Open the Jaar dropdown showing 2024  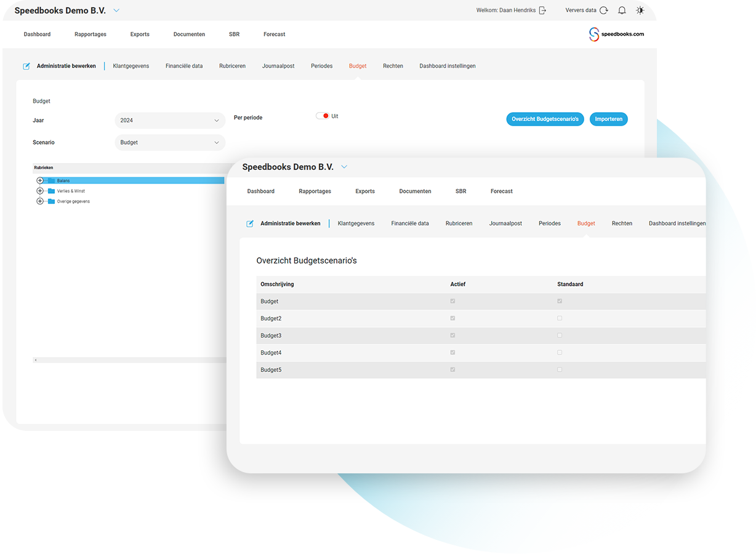pyautogui.click(x=170, y=121)
